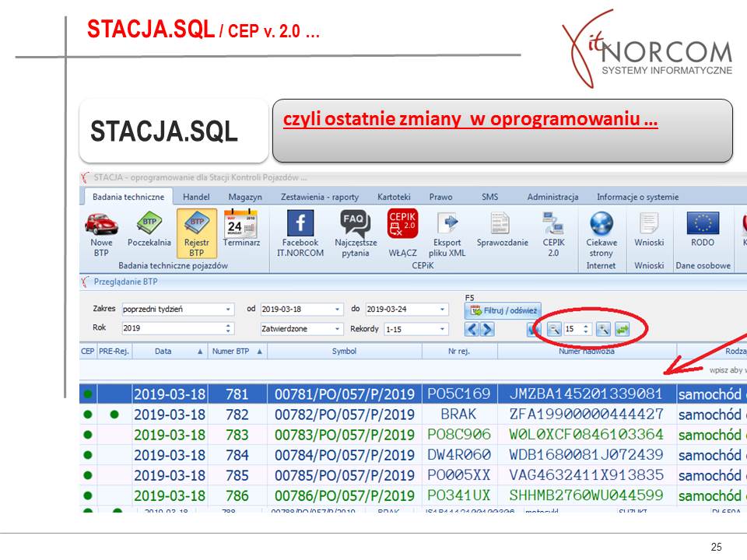Open the Prawo tab
This screenshot has width=747, height=560.
coord(440,197)
